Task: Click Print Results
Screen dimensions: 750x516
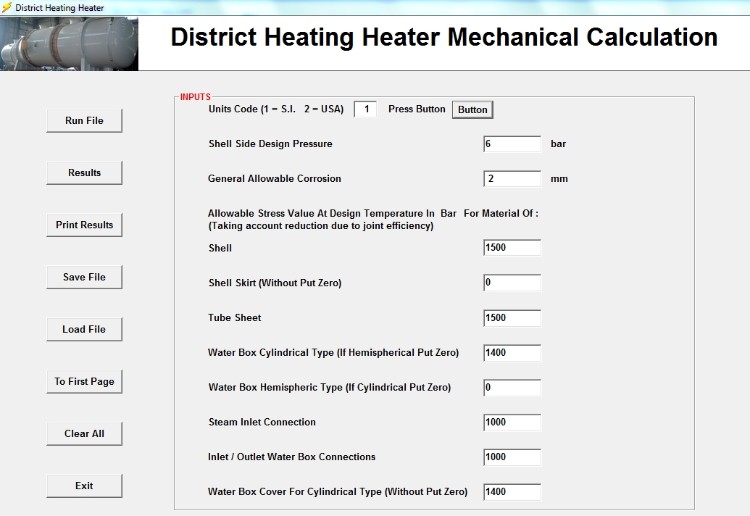Action: pos(84,225)
